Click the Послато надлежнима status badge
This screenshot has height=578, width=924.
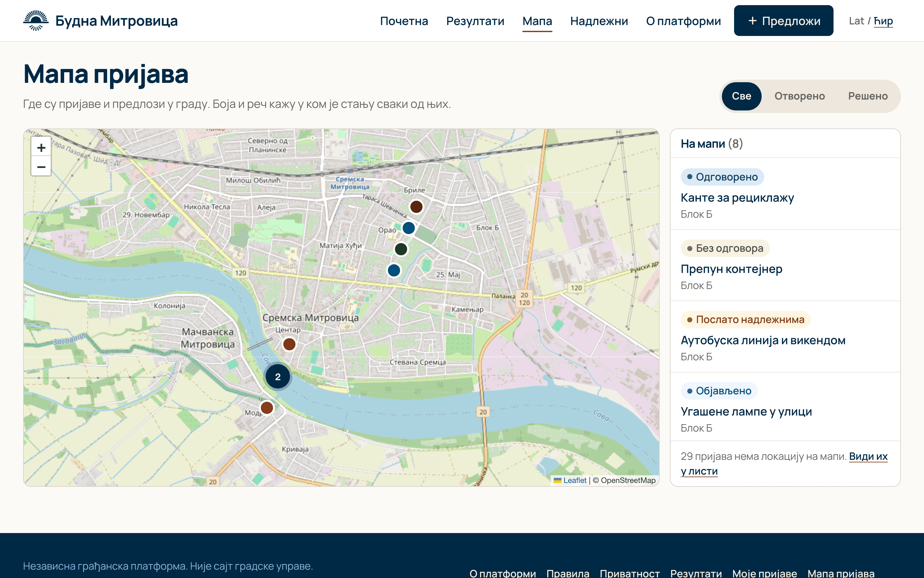coord(746,320)
